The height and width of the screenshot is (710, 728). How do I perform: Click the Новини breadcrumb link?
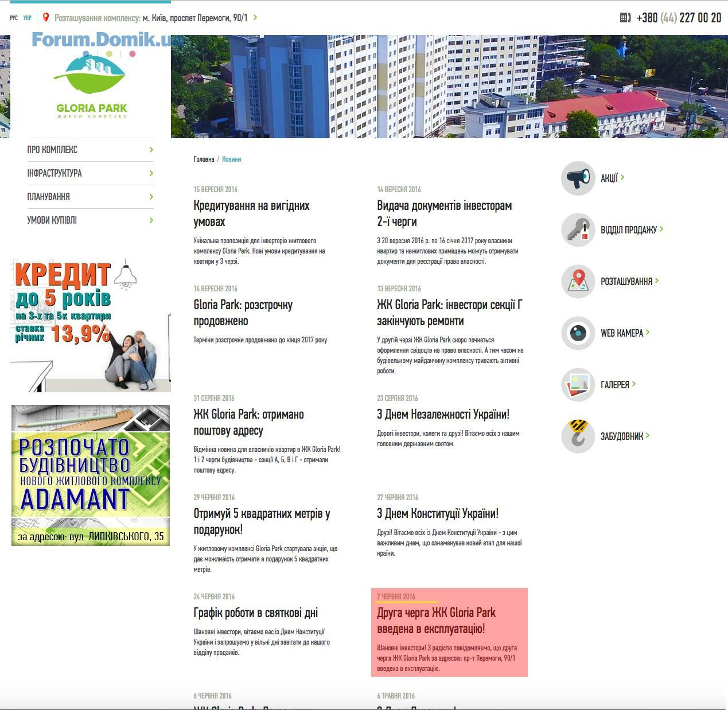(x=232, y=159)
